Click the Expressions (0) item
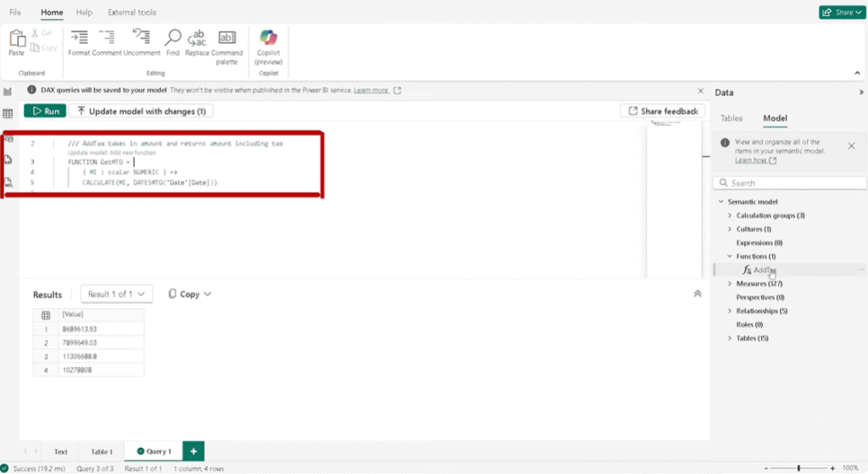The width and height of the screenshot is (868, 474). (759, 243)
